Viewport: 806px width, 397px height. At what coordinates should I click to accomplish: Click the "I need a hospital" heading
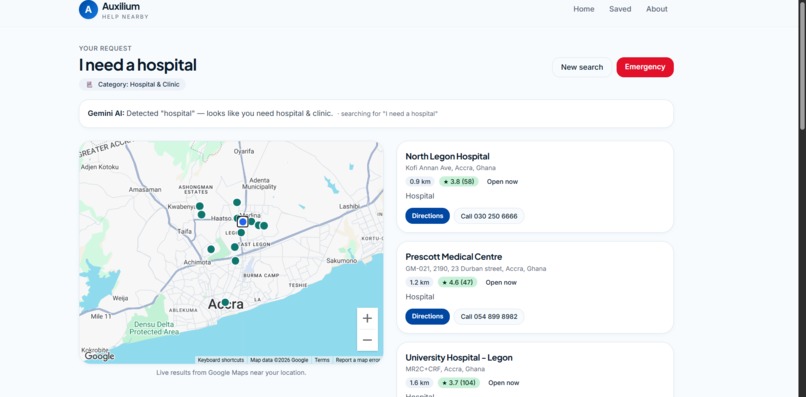137,65
